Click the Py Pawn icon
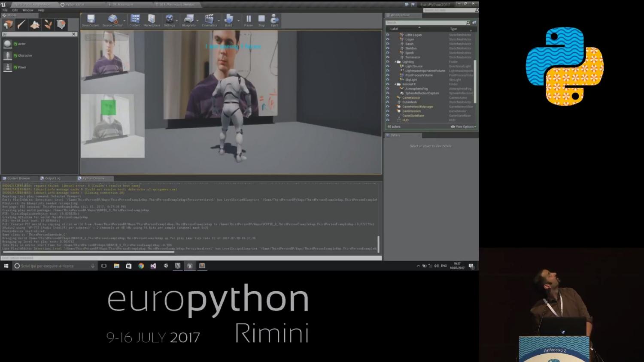 (x=7, y=67)
